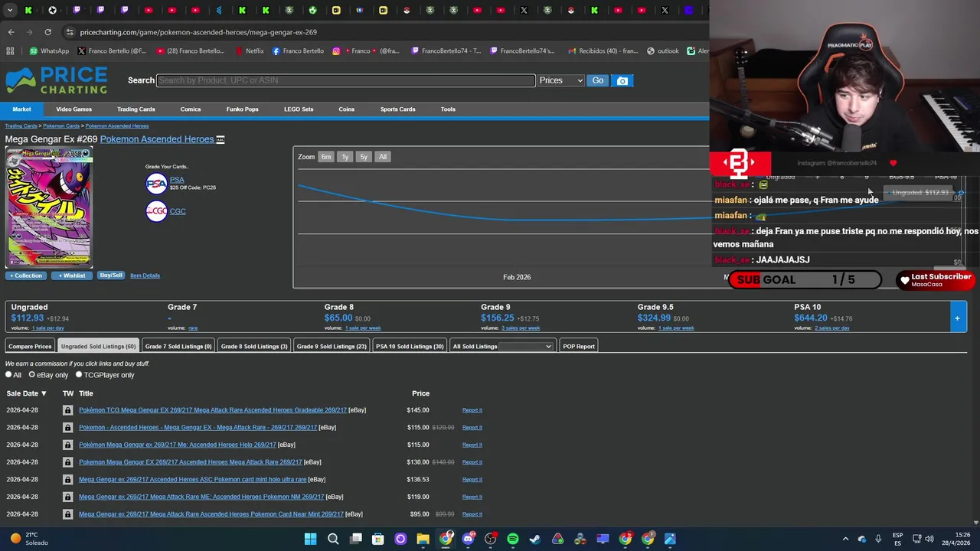Open File Explorer from taskbar
Image resolution: width=980 pixels, height=551 pixels.
(x=423, y=539)
